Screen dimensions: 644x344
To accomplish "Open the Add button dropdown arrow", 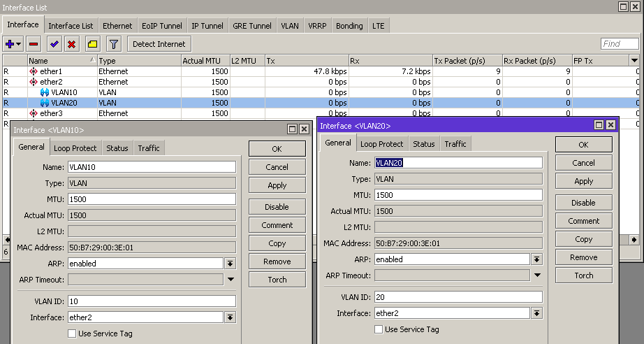I will point(19,44).
